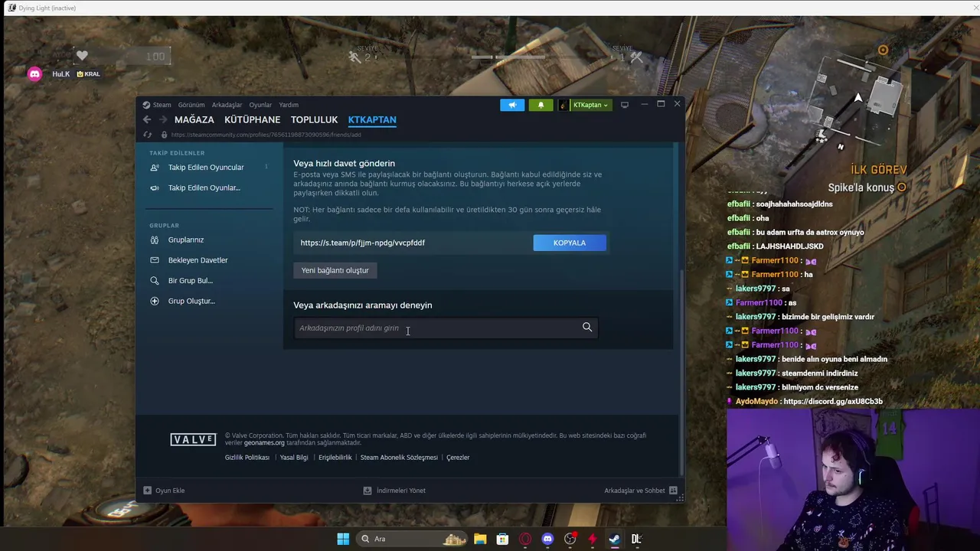Click the Steam window resize grip icon
Image resolution: width=980 pixels, height=551 pixels.
[x=680, y=499]
